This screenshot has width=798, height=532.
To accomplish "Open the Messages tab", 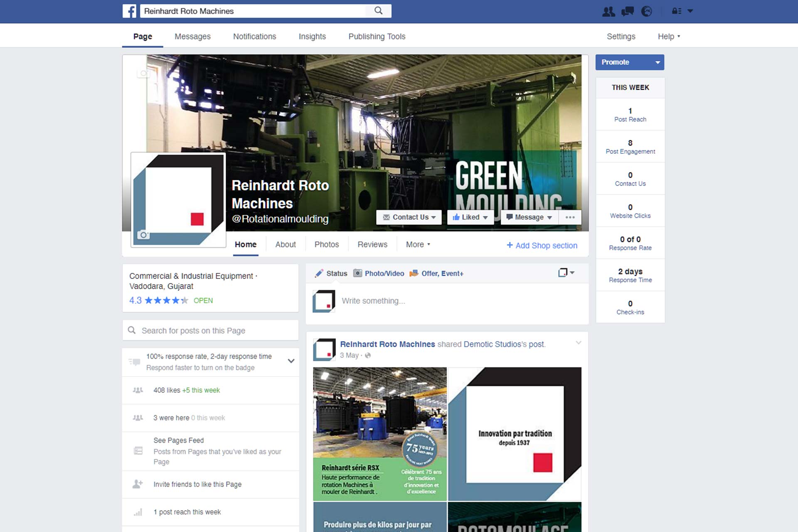I will pos(192,37).
